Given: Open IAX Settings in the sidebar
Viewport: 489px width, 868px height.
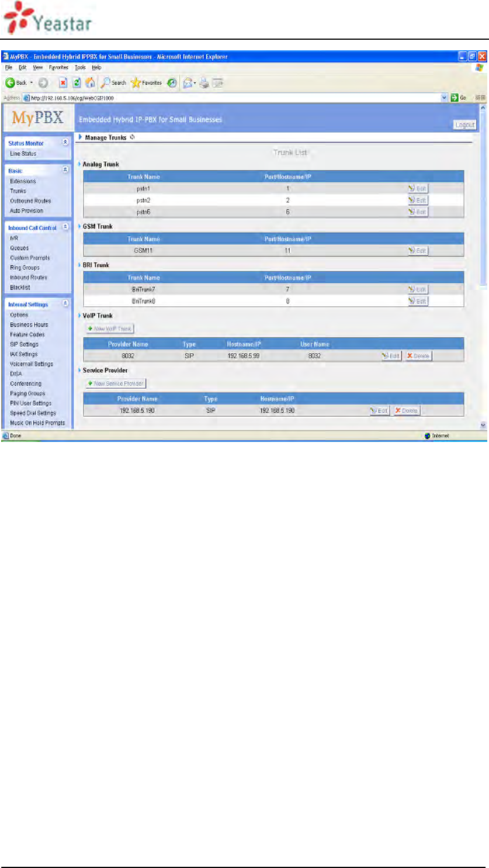Looking at the screenshot, I should point(23,354).
